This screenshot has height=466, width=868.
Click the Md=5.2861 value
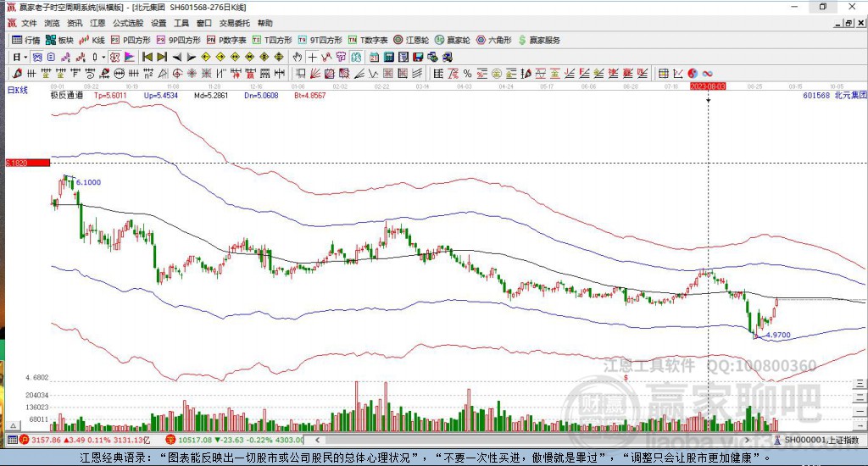[211, 95]
